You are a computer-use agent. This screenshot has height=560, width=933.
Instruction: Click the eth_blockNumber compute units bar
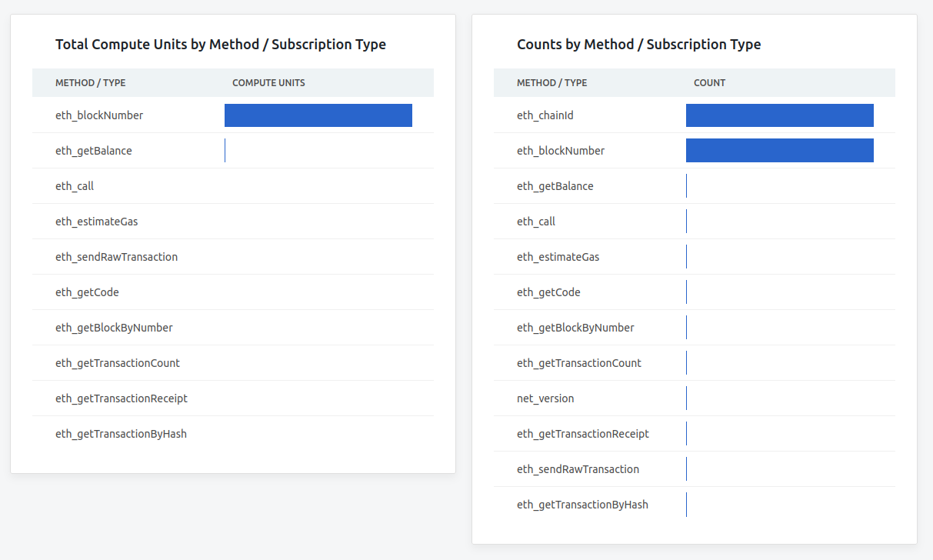click(318, 115)
